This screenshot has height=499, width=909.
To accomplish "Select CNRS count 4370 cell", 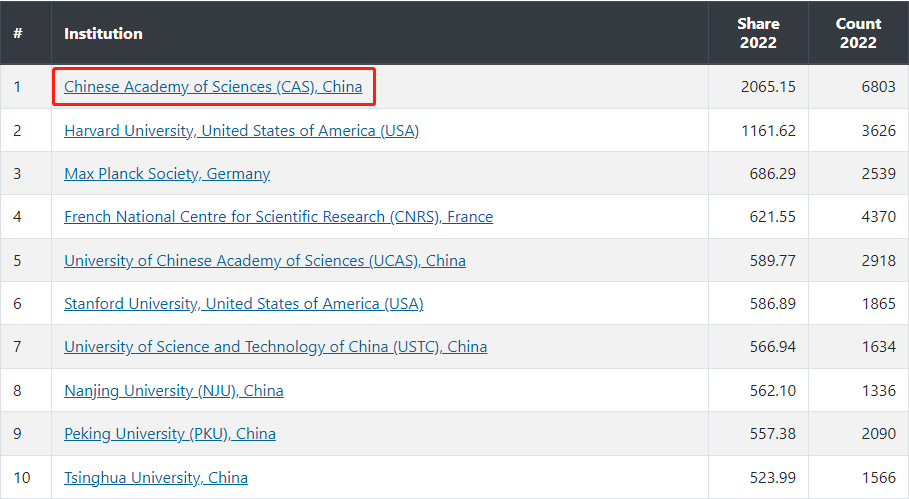I will pos(876,217).
